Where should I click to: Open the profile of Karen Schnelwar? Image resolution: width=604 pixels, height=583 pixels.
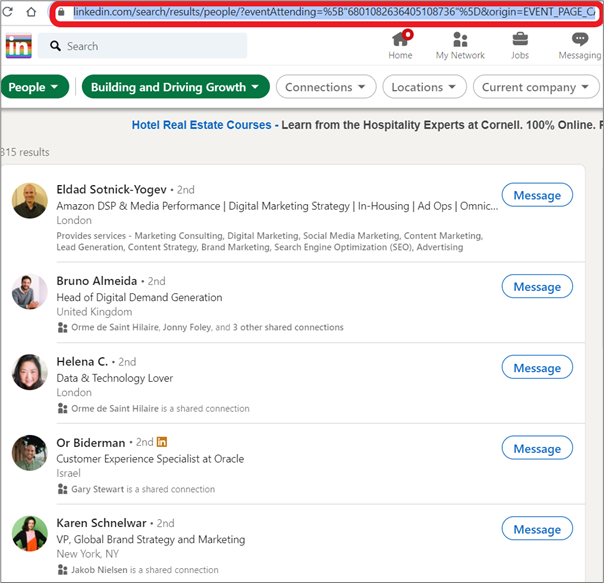click(x=101, y=523)
